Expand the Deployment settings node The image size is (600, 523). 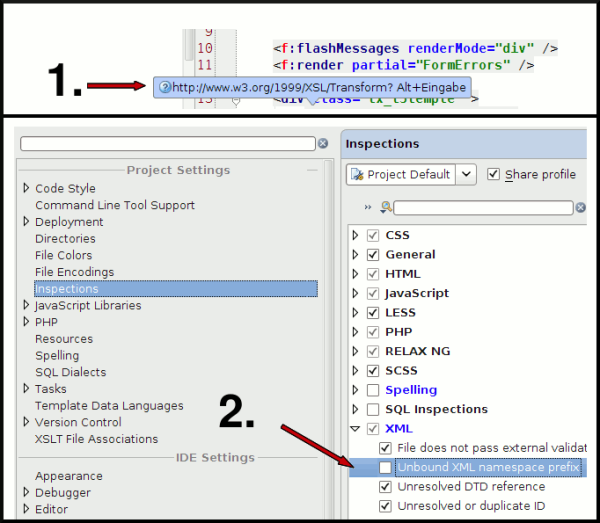(26, 222)
